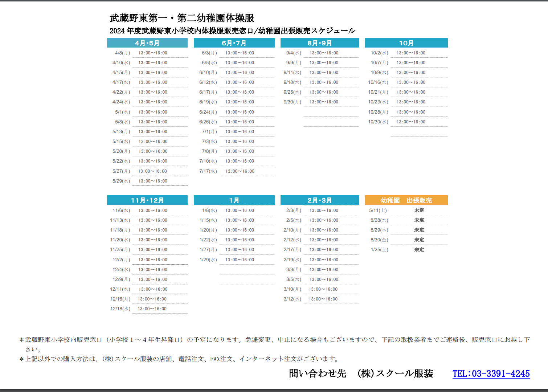Click the date 3/3(月)

tap(294, 270)
